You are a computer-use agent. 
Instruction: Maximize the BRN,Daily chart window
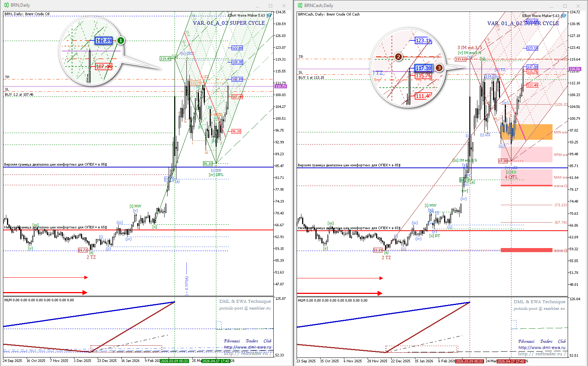click(x=270, y=6)
